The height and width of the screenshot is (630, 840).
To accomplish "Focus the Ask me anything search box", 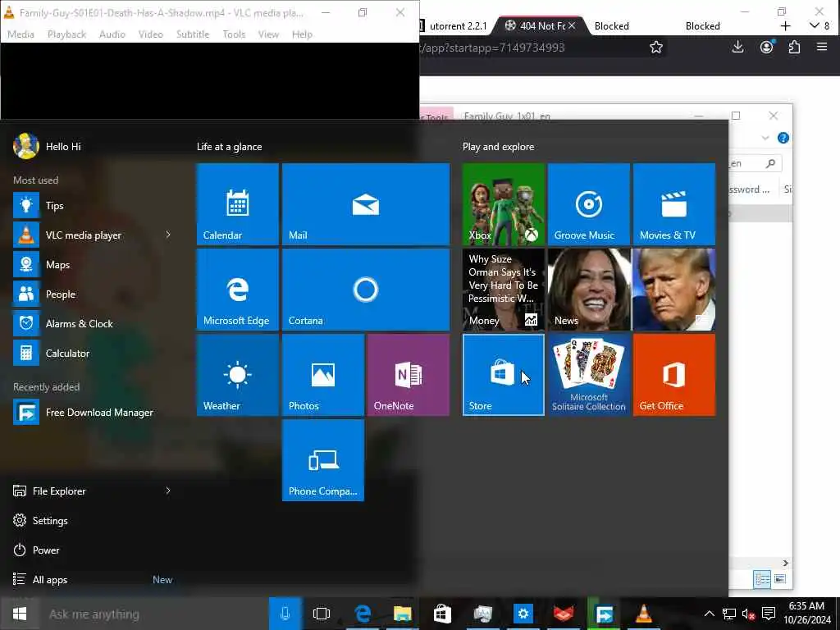I will pos(154,614).
